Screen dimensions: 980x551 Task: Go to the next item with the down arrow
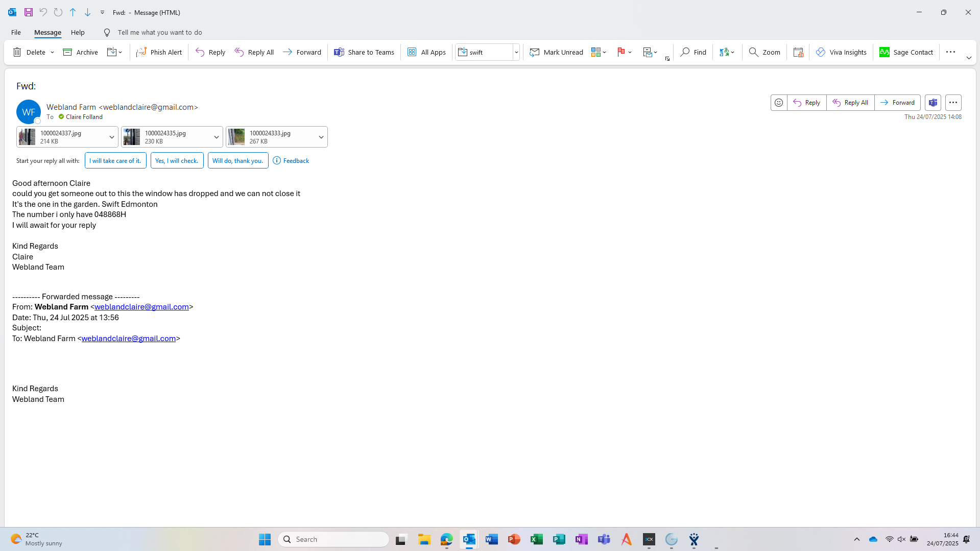coord(88,12)
